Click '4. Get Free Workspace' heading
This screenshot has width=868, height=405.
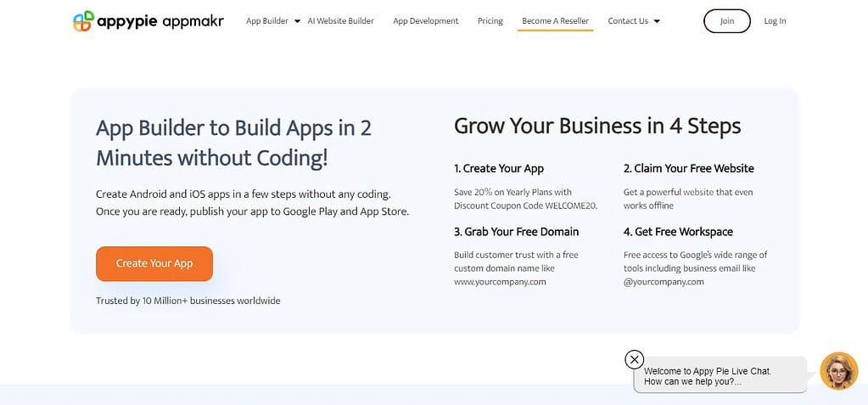(x=678, y=232)
